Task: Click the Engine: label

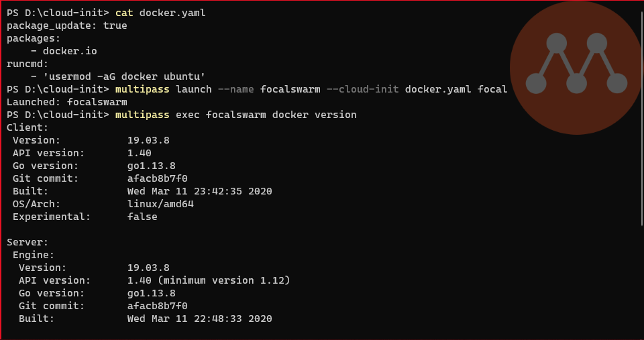Action: [34, 255]
